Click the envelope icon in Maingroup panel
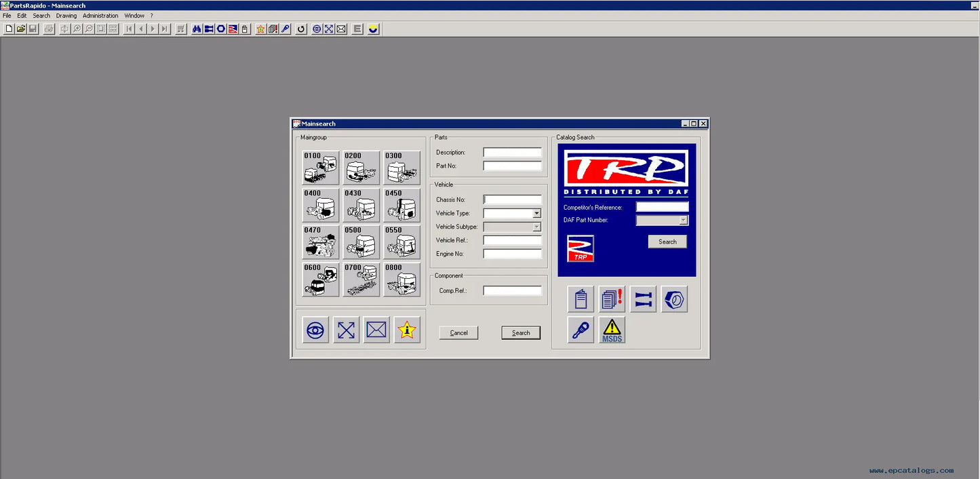Viewport: 980px width, 479px height. pos(376,330)
